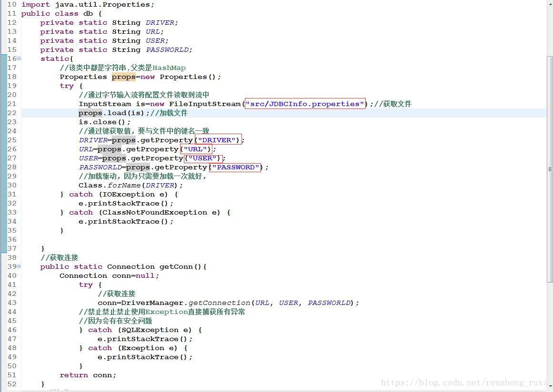
Task: Collapse the static block fold marker at line 16
Action: point(19,59)
